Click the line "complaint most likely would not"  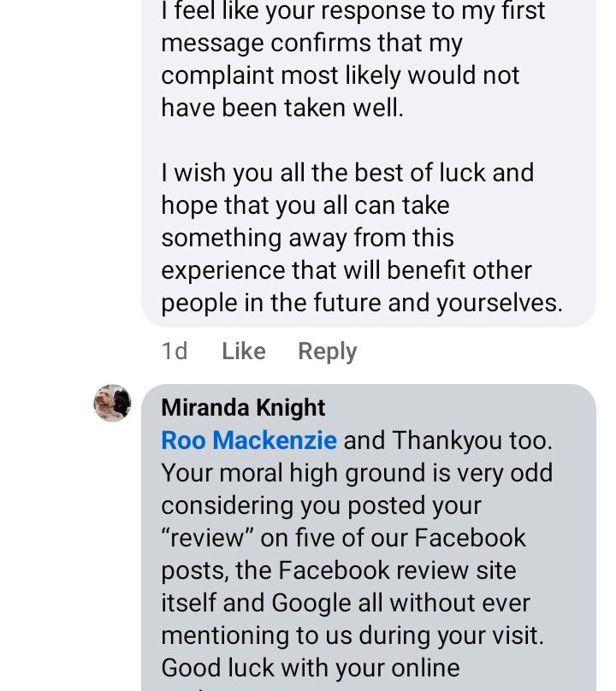tap(340, 75)
